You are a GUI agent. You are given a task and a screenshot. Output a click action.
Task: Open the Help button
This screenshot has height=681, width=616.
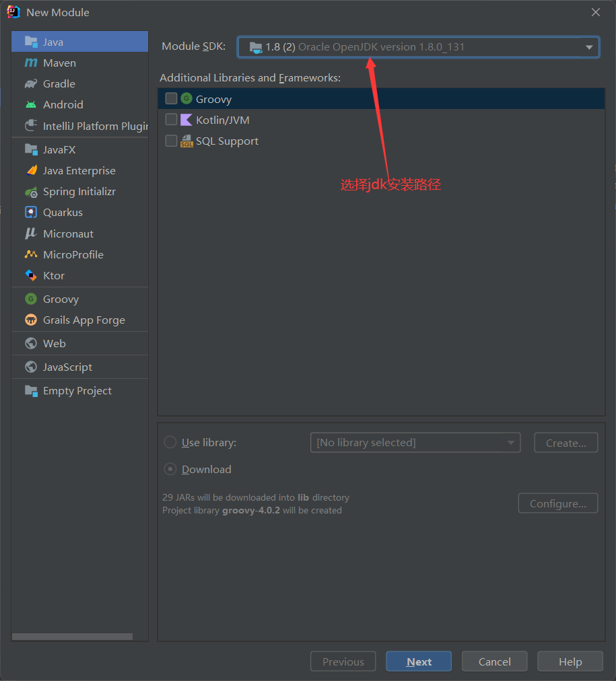coord(570,662)
